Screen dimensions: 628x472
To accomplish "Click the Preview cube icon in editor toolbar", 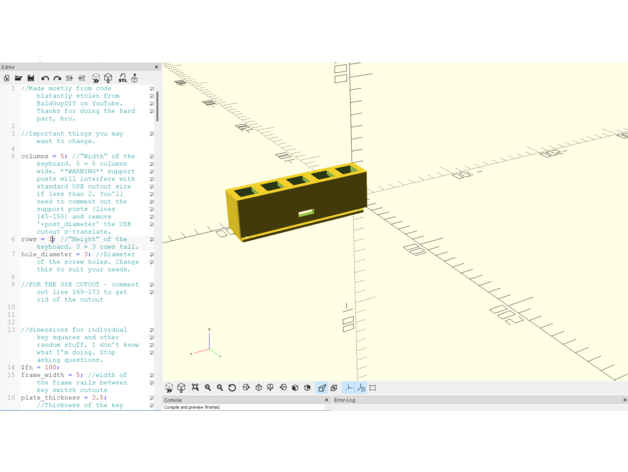I will tap(96, 78).
